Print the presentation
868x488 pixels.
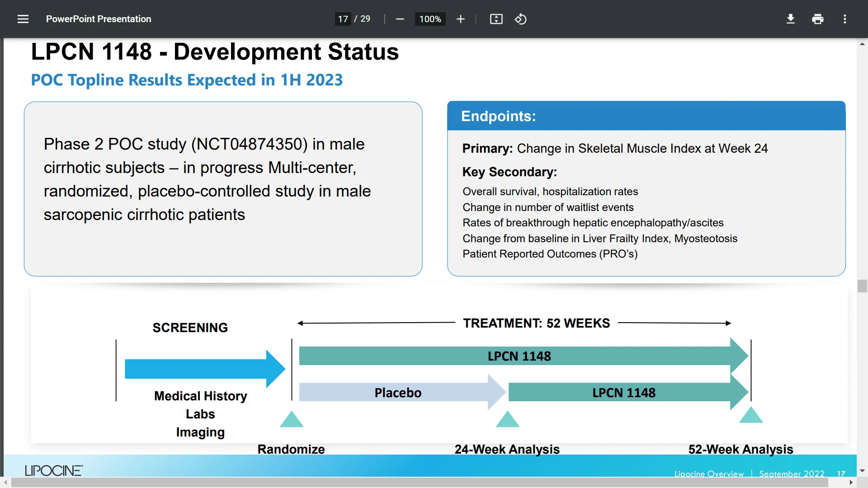point(817,19)
